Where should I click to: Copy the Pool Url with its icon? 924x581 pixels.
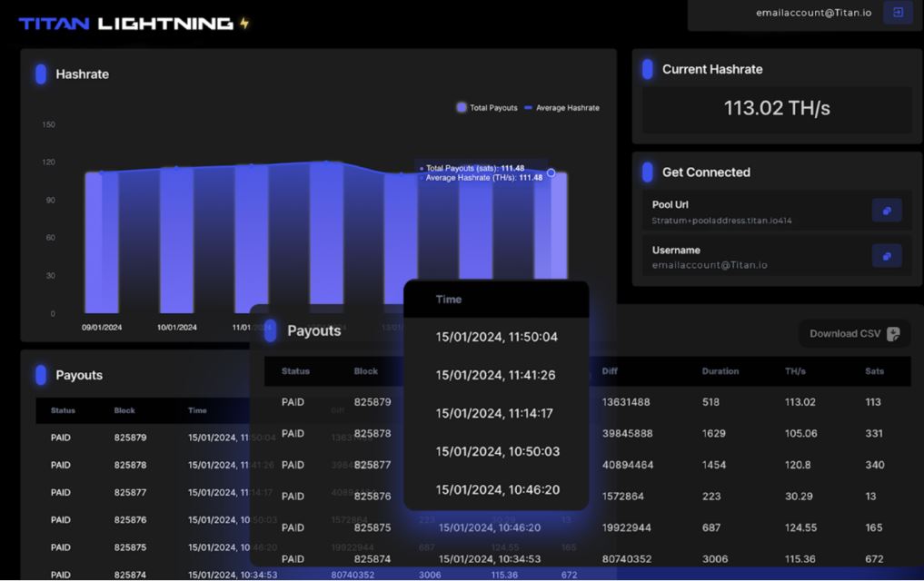887,211
